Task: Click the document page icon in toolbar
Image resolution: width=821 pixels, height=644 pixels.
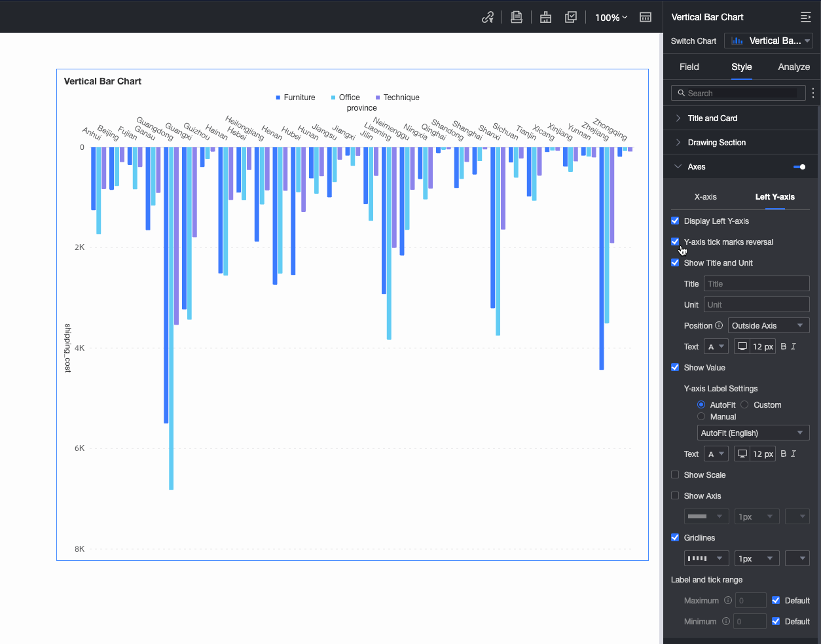Action: (x=517, y=18)
